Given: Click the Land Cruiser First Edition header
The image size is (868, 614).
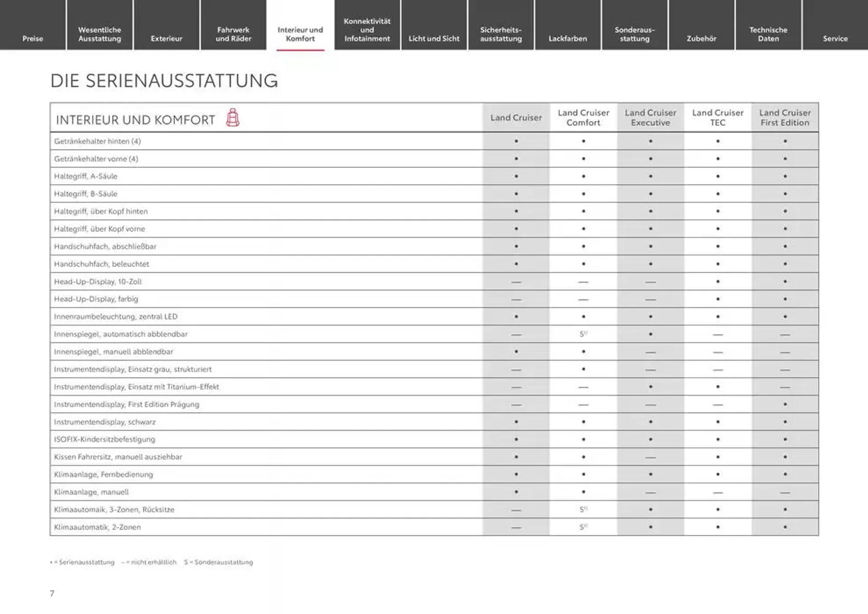Looking at the screenshot, I should 785,118.
